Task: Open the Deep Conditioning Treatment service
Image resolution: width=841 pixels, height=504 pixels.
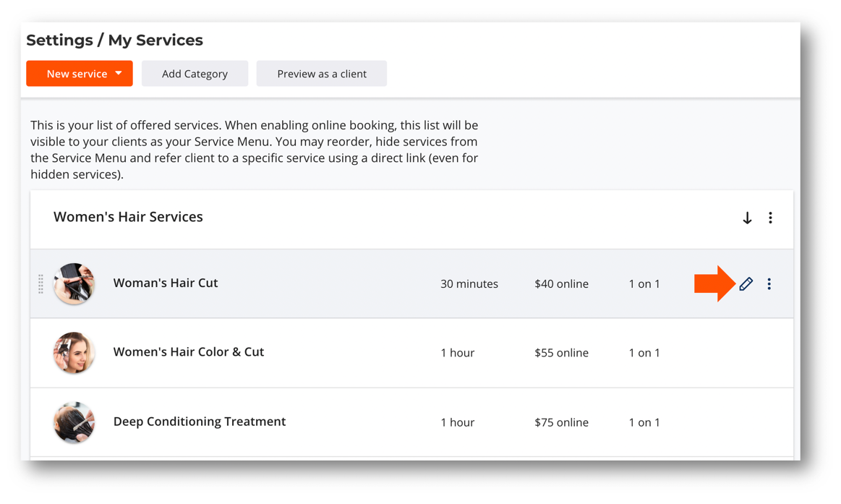Action: coord(199,422)
